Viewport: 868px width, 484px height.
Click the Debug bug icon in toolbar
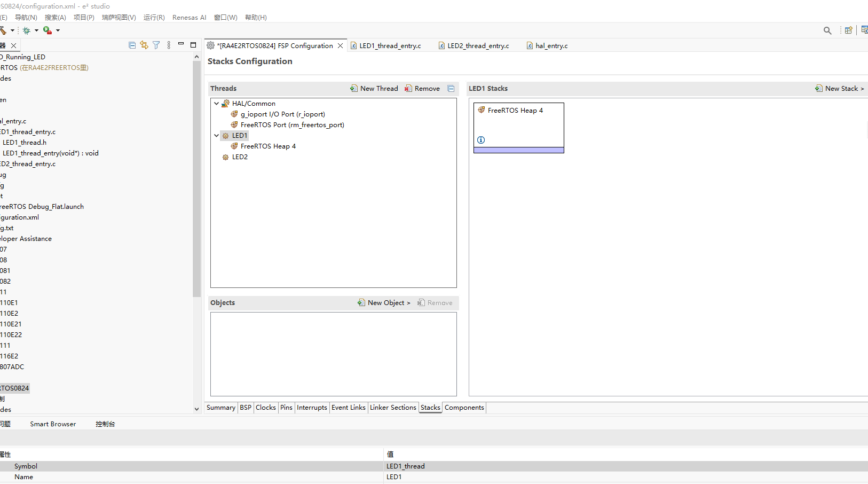pyautogui.click(x=26, y=30)
